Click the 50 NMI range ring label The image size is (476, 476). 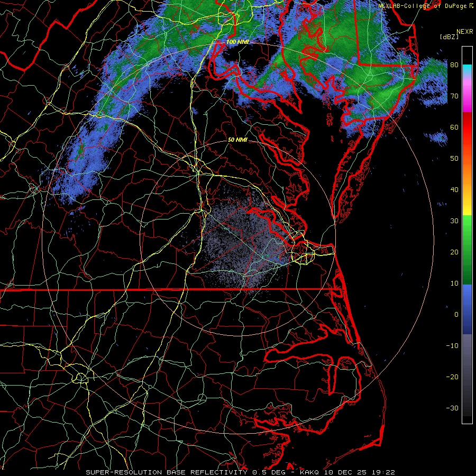click(x=237, y=140)
